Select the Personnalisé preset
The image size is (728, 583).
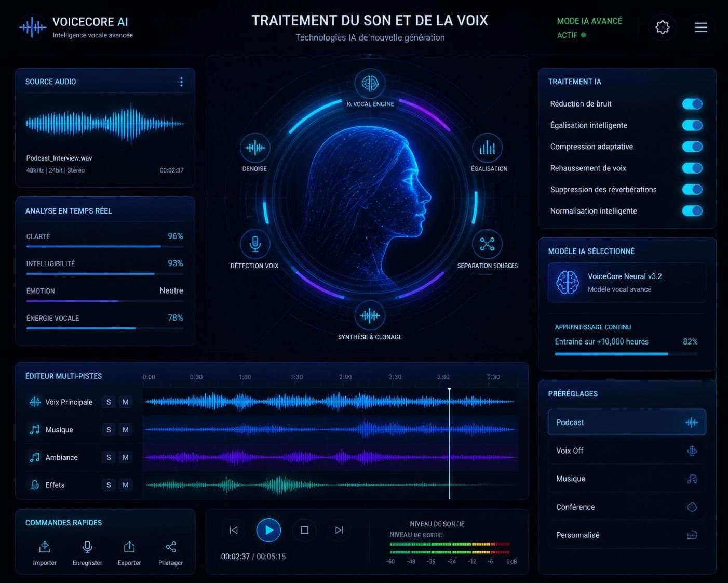coord(627,535)
